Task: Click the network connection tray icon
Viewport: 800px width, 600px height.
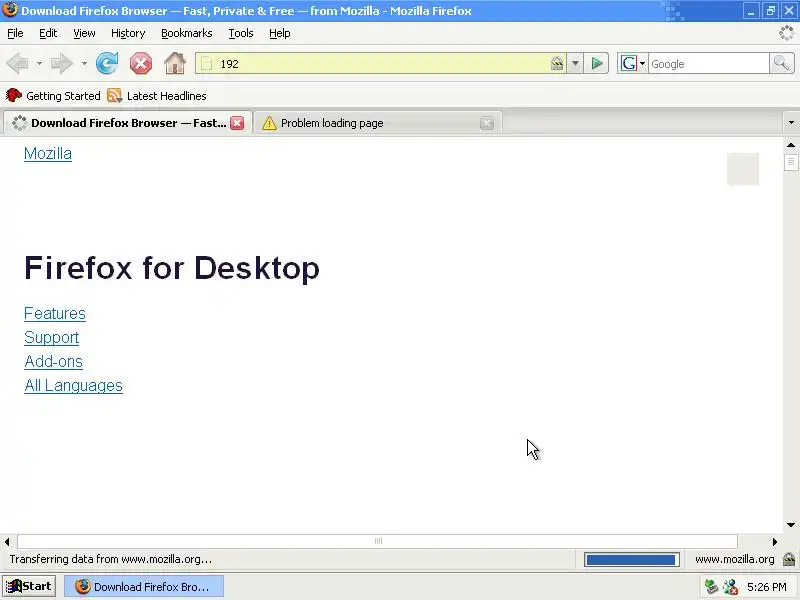Action: [711, 587]
